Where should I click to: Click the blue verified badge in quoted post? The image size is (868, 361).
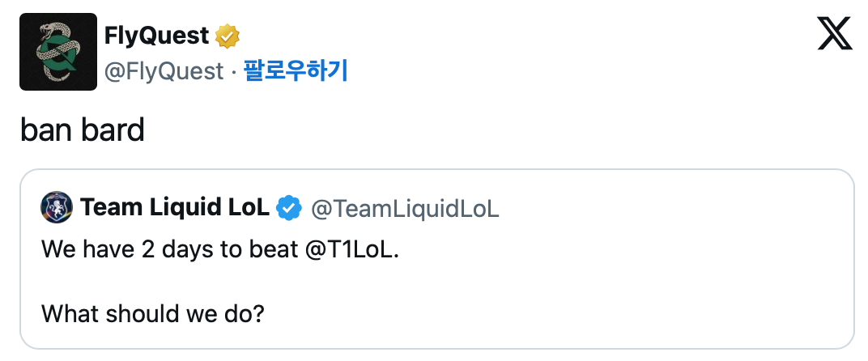pos(289,208)
